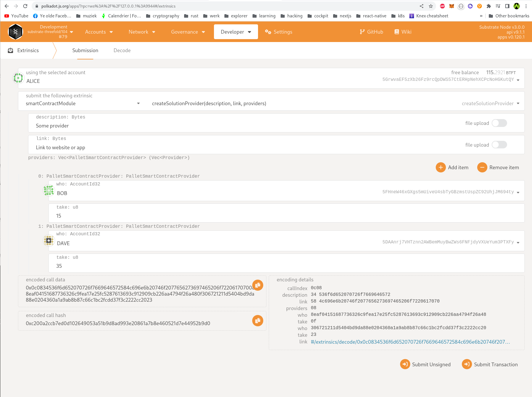The image size is (532, 397).
Task: Copy the encoded call hash
Action: tap(257, 320)
